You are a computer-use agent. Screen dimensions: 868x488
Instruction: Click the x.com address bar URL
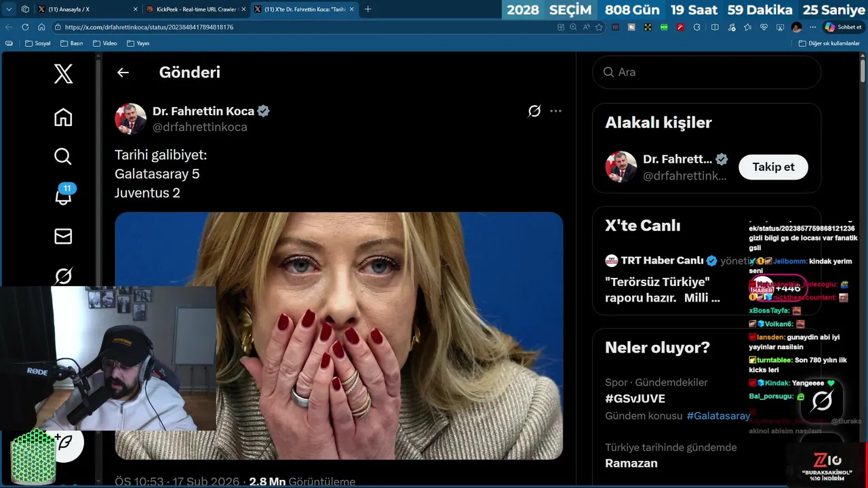coord(149,27)
